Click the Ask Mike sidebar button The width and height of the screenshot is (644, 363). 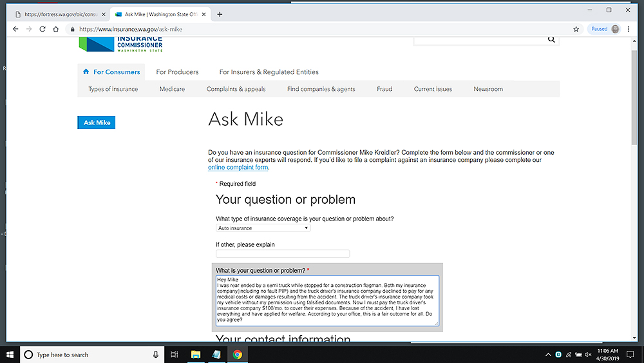click(x=96, y=123)
